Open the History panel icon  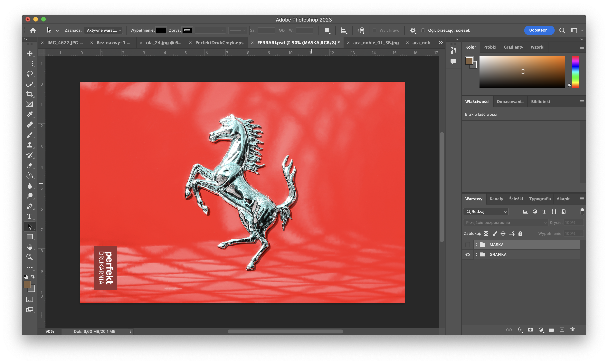click(453, 51)
